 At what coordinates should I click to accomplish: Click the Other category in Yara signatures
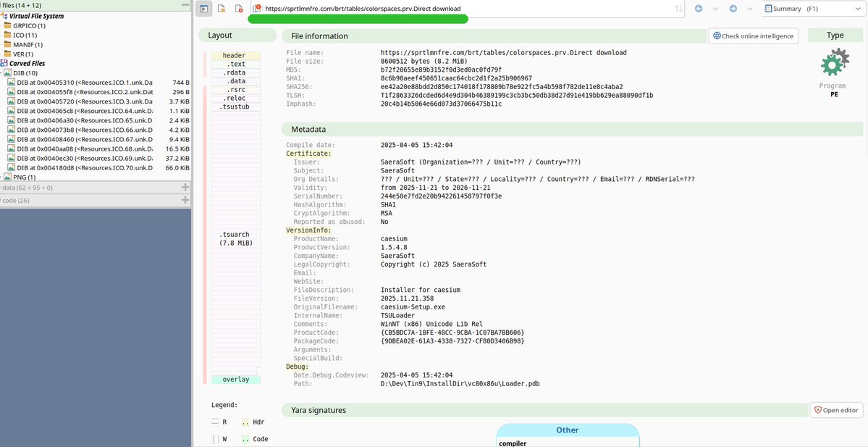coord(568,430)
